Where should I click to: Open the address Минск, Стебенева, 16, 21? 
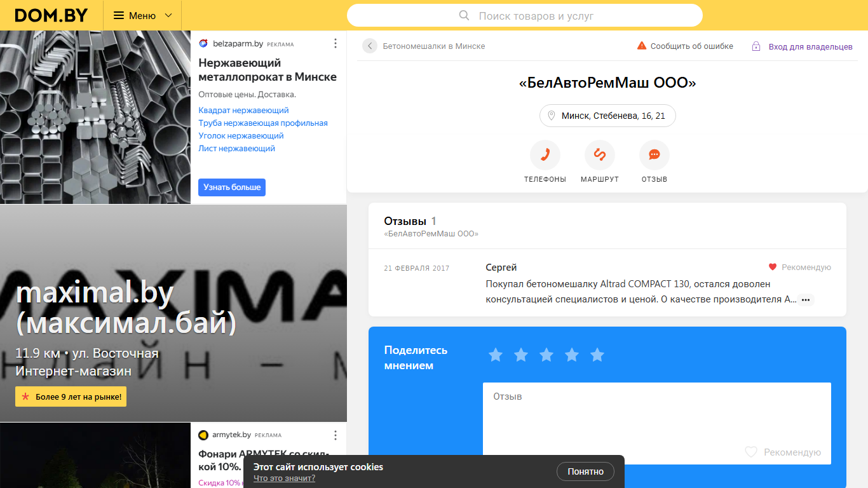click(607, 116)
